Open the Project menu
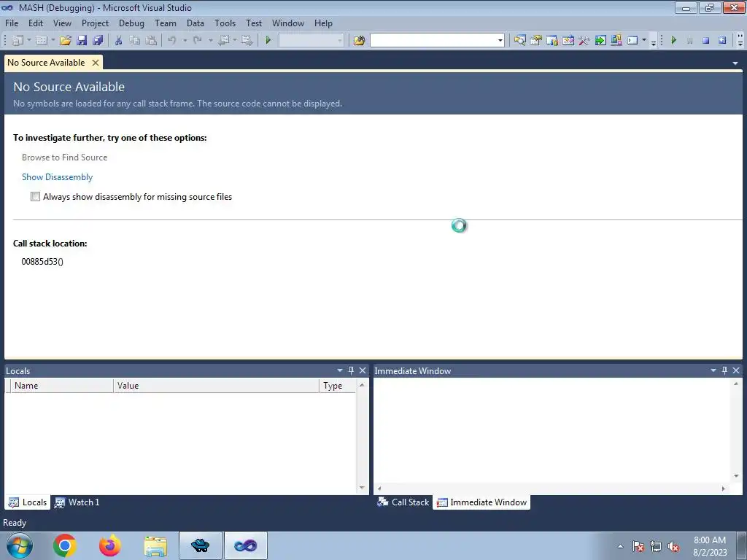Image resolution: width=747 pixels, height=560 pixels. [95, 23]
